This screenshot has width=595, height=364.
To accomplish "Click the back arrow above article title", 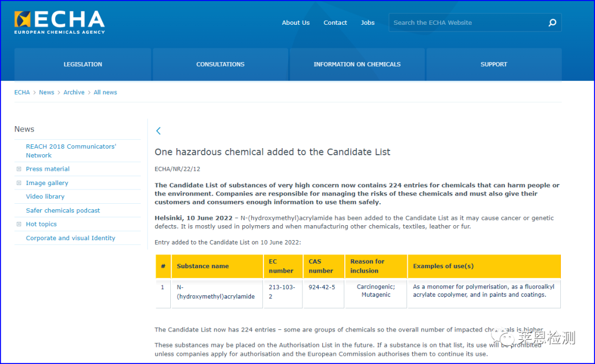I will (159, 131).
